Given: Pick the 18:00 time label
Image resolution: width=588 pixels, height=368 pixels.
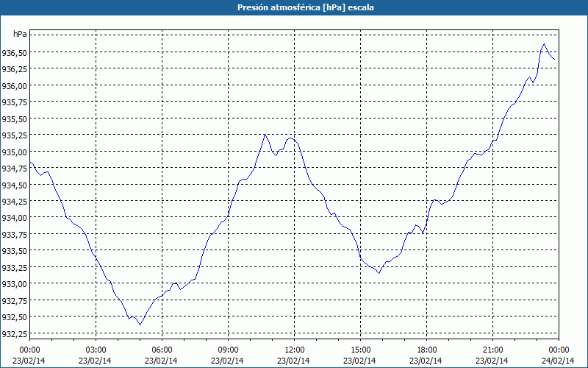Looking at the screenshot, I should [427, 350].
